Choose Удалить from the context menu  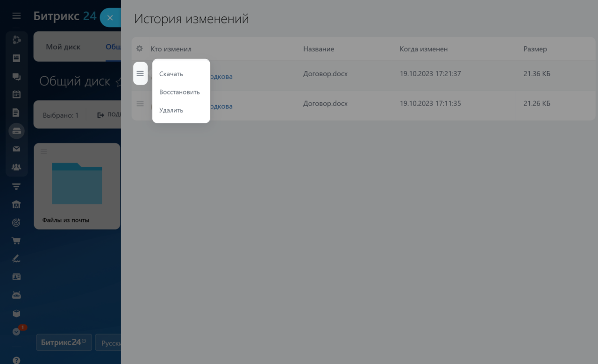coord(171,110)
